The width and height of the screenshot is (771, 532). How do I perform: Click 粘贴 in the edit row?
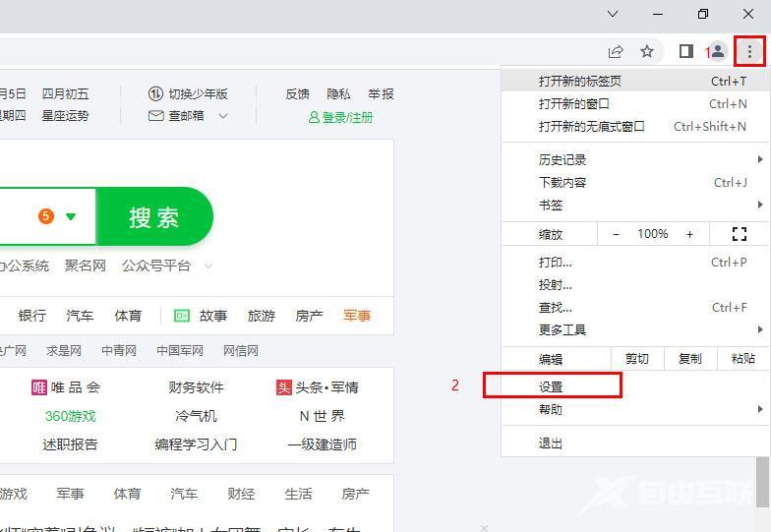(743, 359)
